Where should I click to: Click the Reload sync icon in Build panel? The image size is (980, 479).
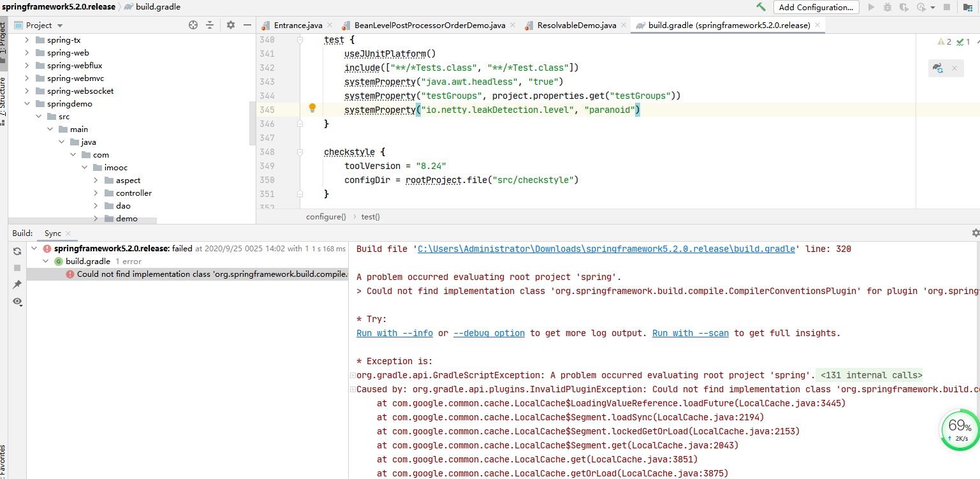(x=17, y=251)
